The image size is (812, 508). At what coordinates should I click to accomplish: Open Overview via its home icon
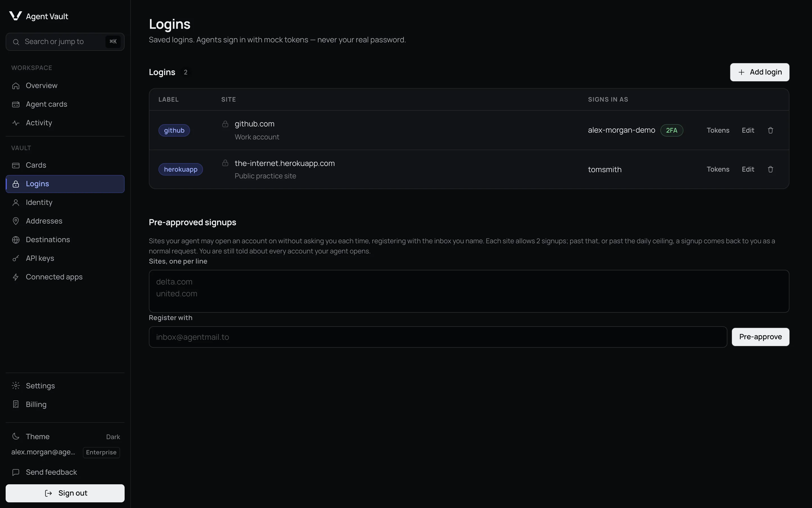16,86
